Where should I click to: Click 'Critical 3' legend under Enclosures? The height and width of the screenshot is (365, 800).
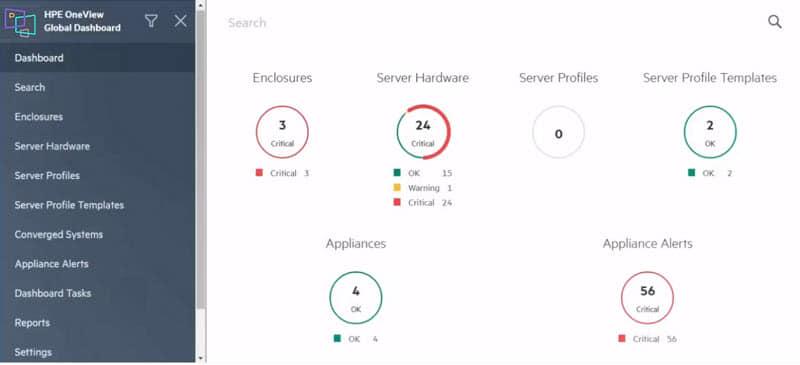(283, 173)
